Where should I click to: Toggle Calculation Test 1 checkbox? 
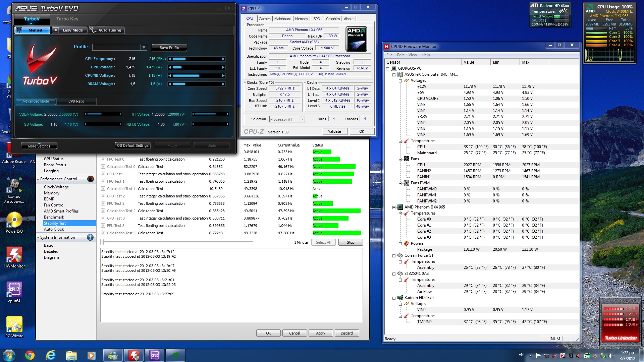[103, 189]
